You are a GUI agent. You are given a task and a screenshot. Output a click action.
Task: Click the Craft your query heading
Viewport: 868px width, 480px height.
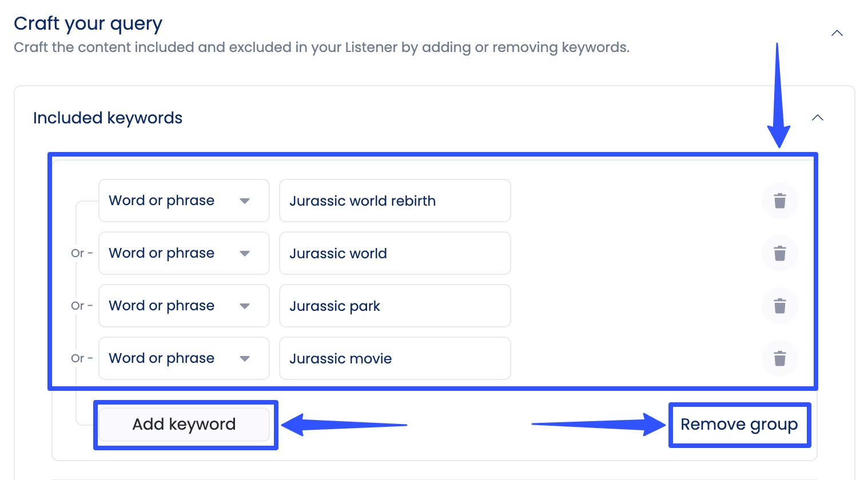[x=88, y=23]
